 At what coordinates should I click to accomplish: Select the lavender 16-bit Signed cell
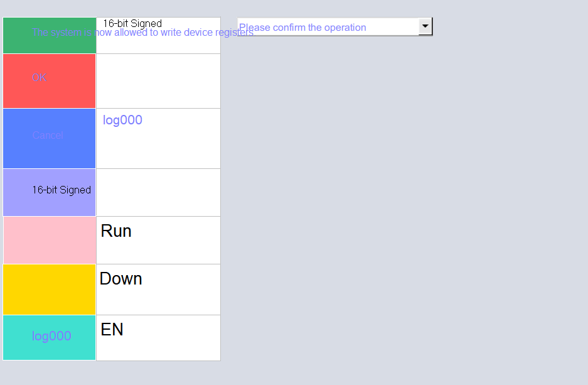click(x=50, y=192)
